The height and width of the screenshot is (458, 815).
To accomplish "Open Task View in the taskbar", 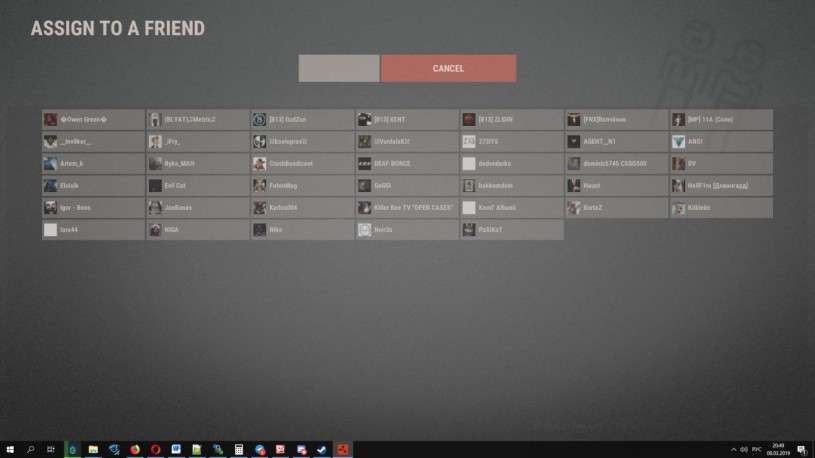I will coord(51,450).
